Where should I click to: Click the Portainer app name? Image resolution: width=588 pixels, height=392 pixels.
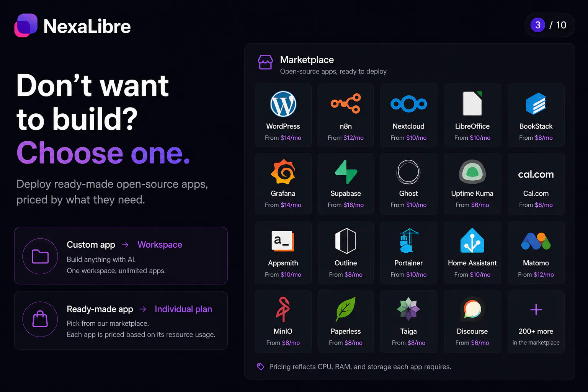(408, 263)
